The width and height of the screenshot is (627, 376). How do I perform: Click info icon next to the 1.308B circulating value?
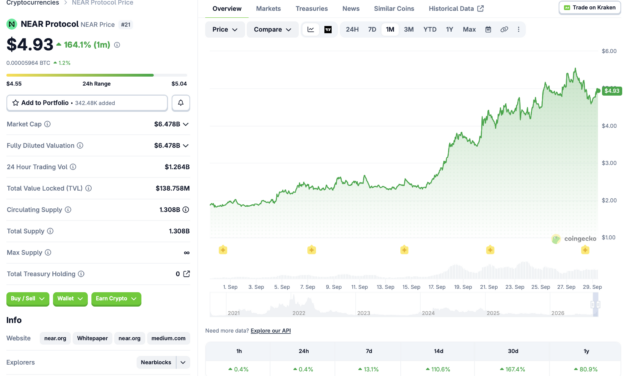(x=186, y=210)
